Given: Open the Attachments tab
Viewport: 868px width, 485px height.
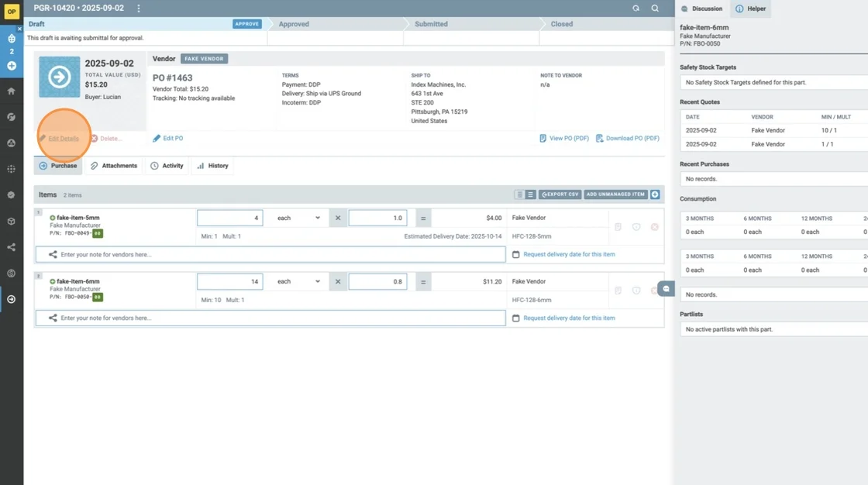Looking at the screenshot, I should click(x=114, y=166).
